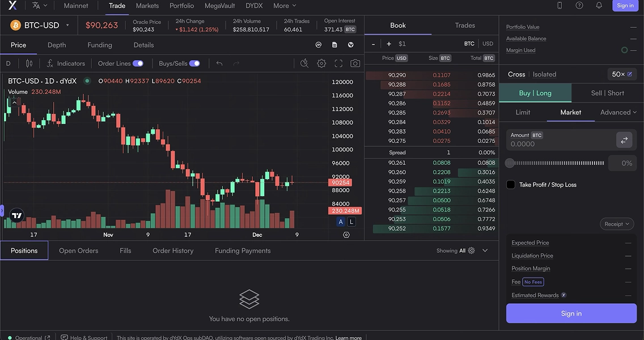This screenshot has height=340, width=644.
Task: Toggle the Order Lines switch
Action: (x=138, y=63)
